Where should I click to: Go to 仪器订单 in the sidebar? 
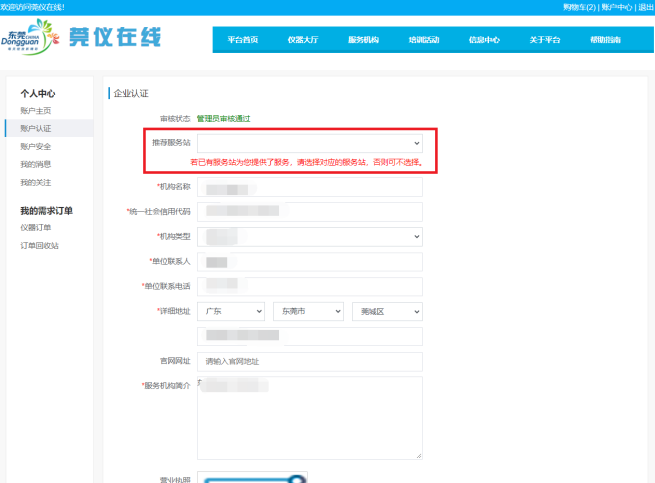(x=35, y=227)
